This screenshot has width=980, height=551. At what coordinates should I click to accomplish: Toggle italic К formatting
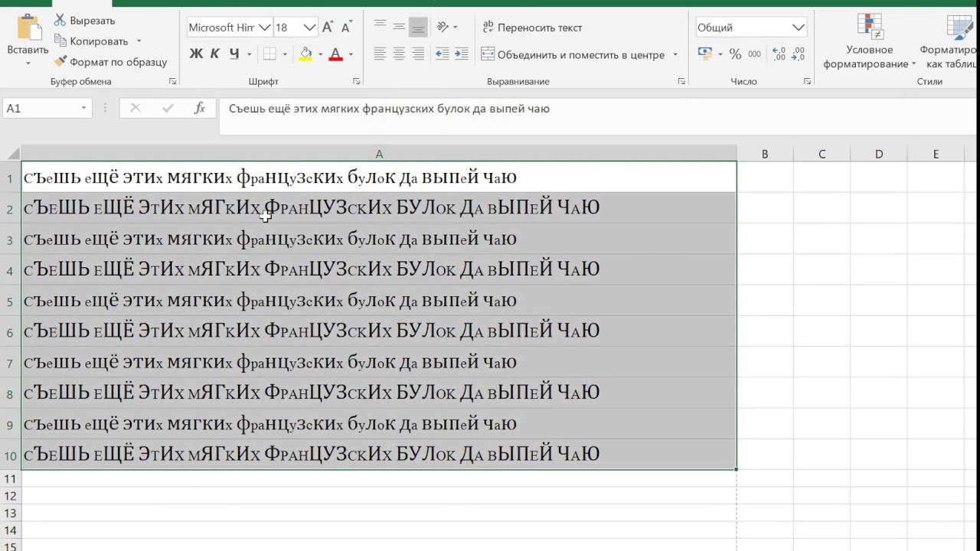[215, 54]
